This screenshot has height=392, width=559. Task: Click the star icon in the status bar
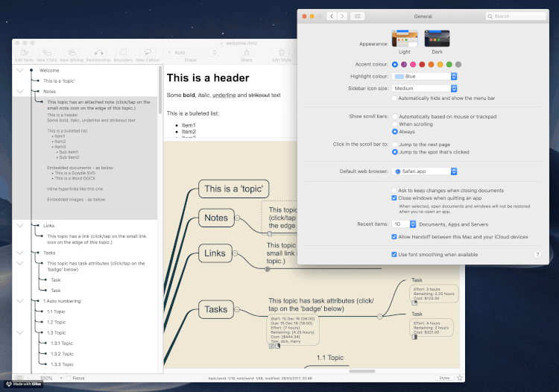click(x=460, y=378)
